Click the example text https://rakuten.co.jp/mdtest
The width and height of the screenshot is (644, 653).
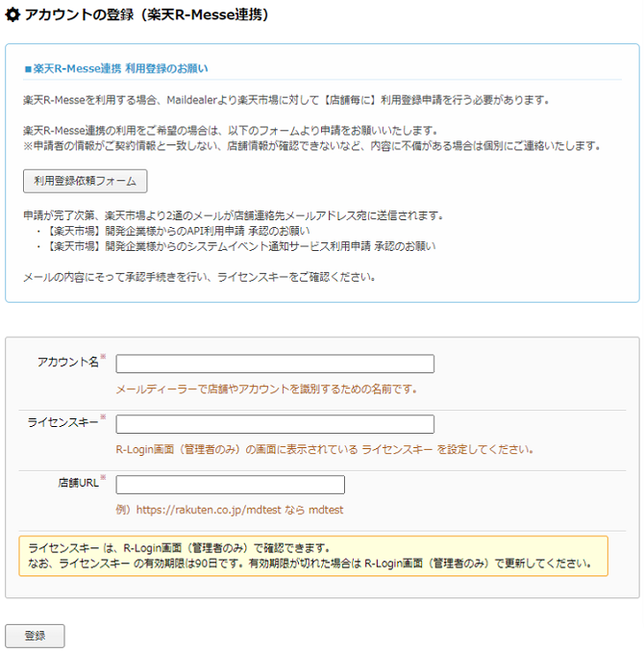(209, 510)
